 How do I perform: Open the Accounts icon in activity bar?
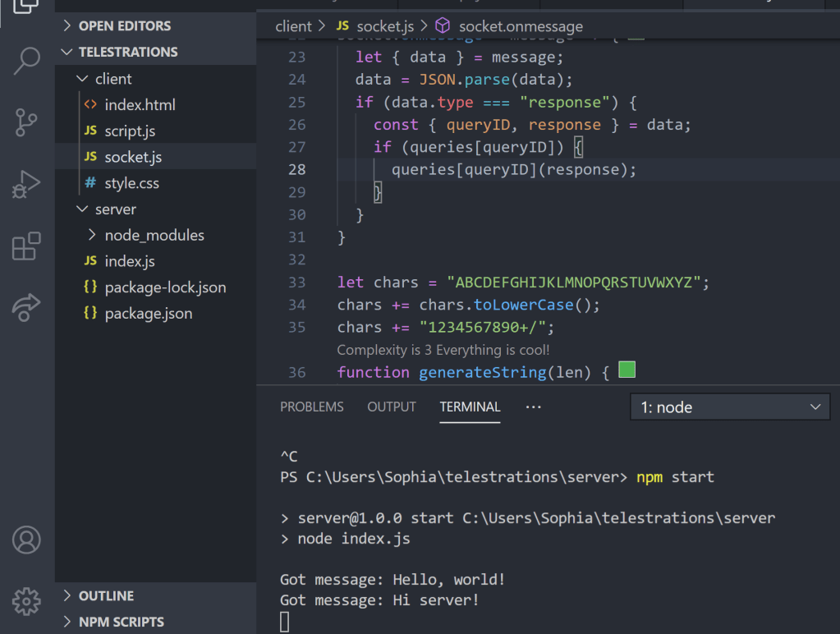pyautogui.click(x=26, y=540)
